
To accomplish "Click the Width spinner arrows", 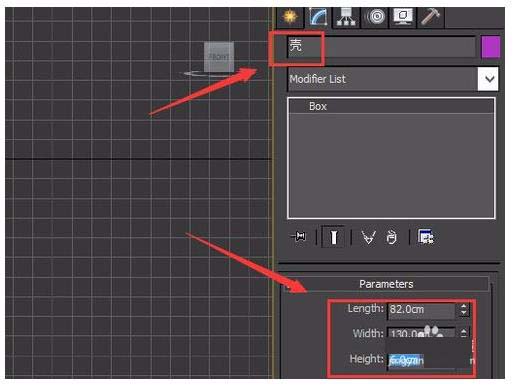I will point(464,333).
